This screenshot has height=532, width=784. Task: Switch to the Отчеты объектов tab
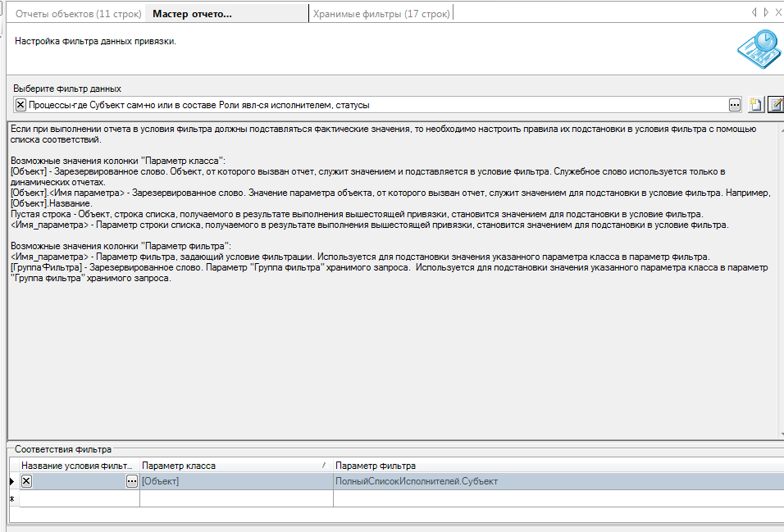[x=76, y=14]
